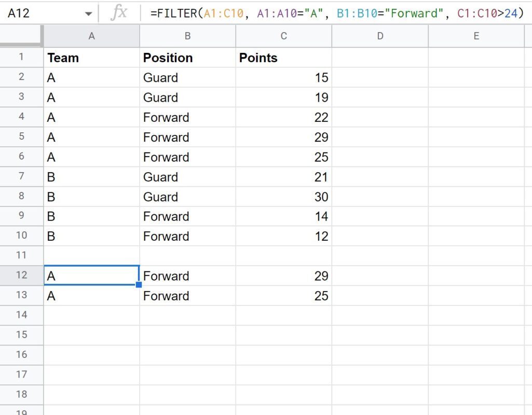Select column B header

click(x=187, y=36)
